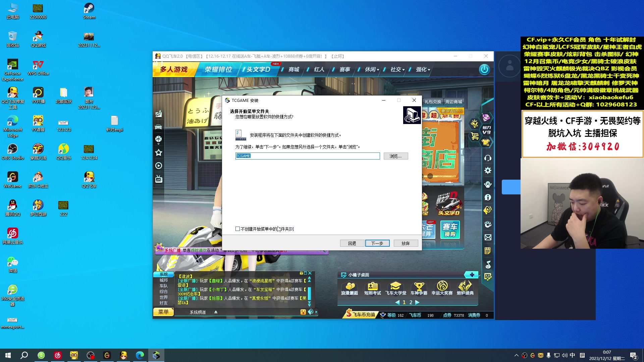The image size is (644, 362).
Task: Open the 商城 tab in game menu
Action: coord(294,69)
